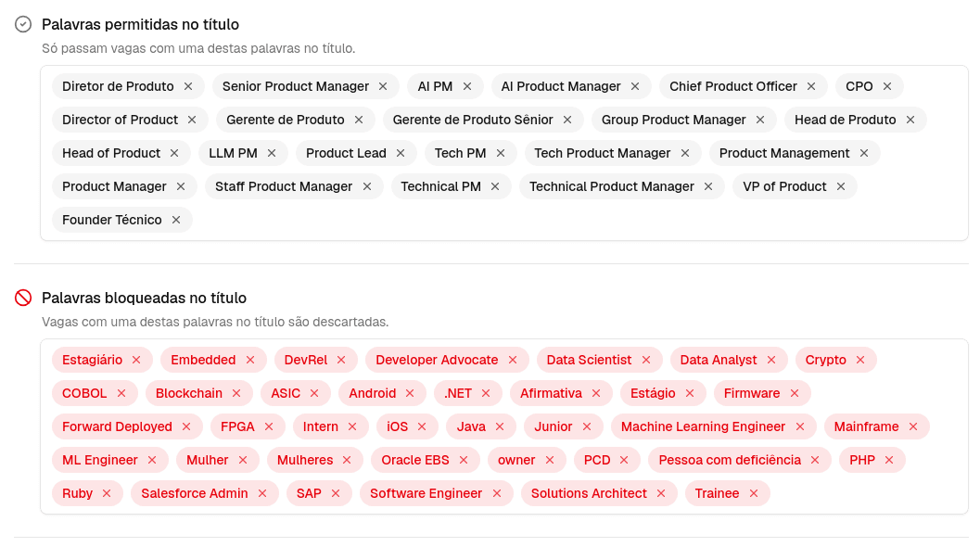Screen dimensions: 980x547
Task: Remove the Senior Product Manager tag
Action: [x=383, y=86]
